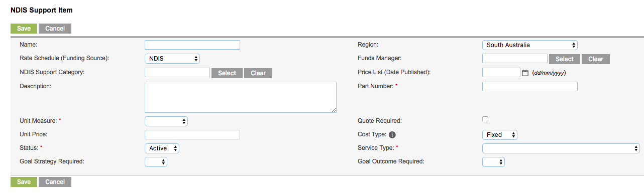This screenshot has height=194, width=644.
Task: Clear the NDIS Support Category field
Action: click(x=258, y=73)
